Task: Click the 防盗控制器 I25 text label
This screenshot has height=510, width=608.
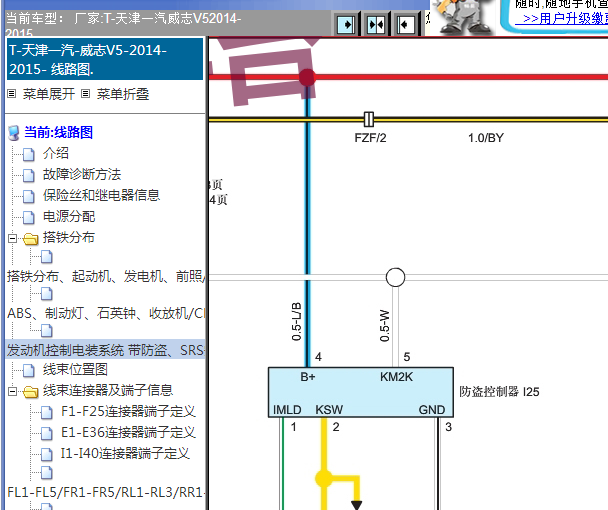Action: coord(499,392)
